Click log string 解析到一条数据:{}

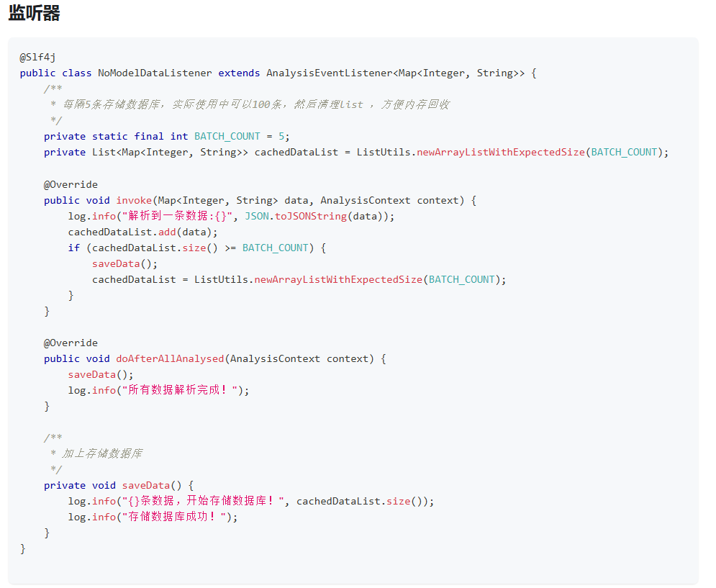coord(178,216)
